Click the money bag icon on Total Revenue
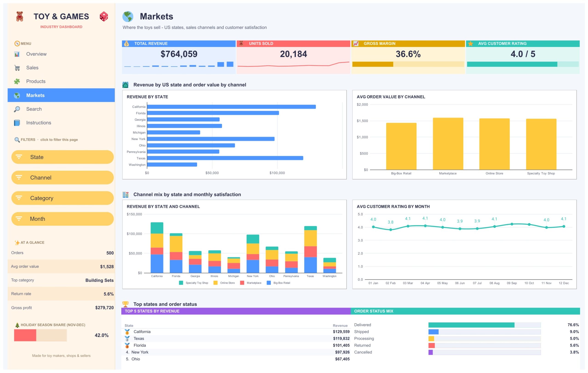Image resolution: width=588 pixels, height=373 pixels. (x=127, y=43)
